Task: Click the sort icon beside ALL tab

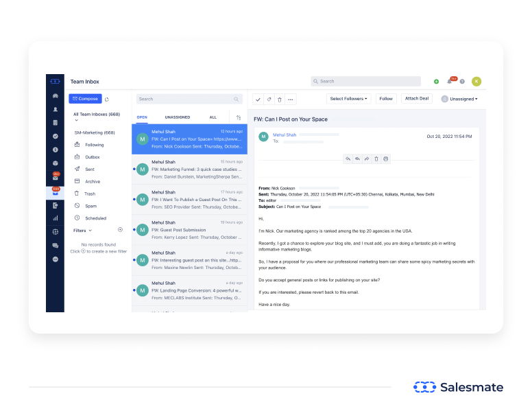Action: click(239, 117)
